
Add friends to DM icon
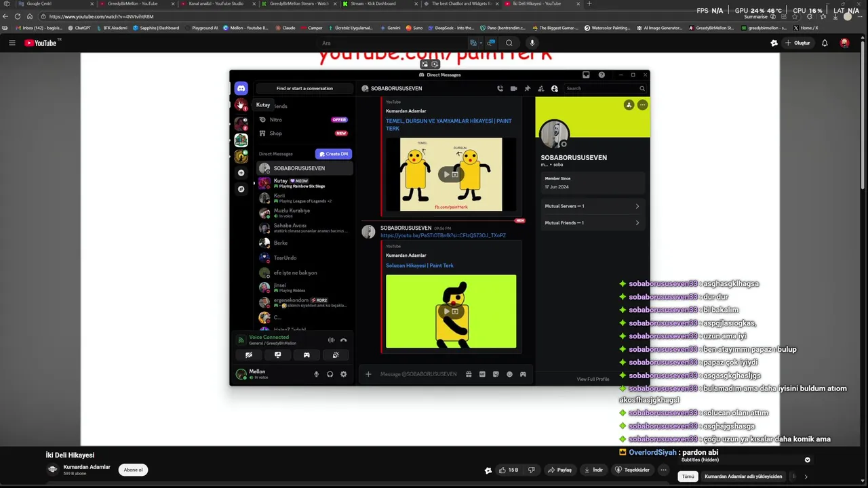pos(540,88)
